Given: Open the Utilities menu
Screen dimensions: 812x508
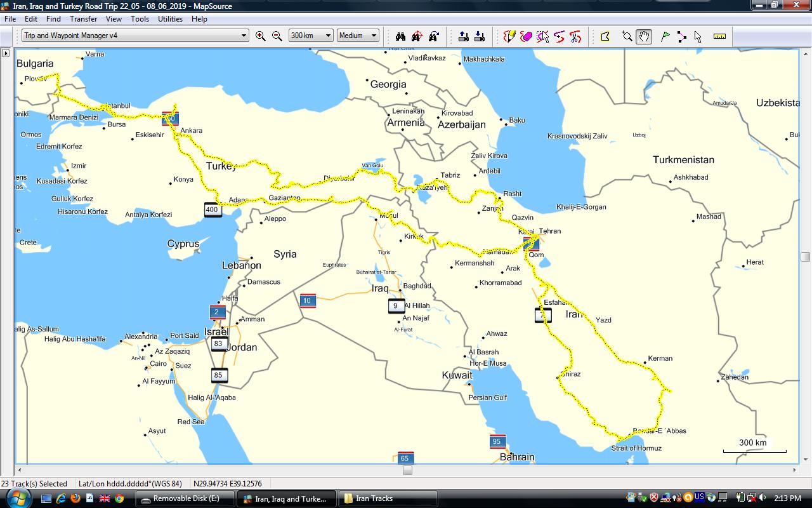Looking at the screenshot, I should [170, 19].
